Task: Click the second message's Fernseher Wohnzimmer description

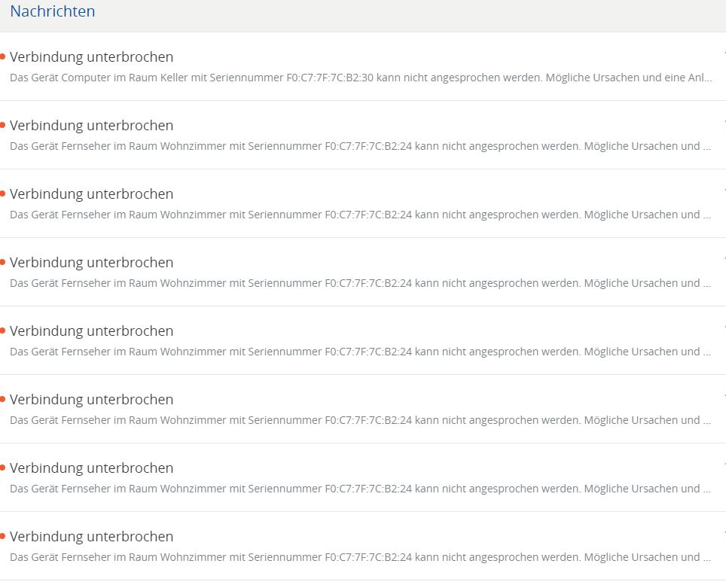Action: point(360,146)
